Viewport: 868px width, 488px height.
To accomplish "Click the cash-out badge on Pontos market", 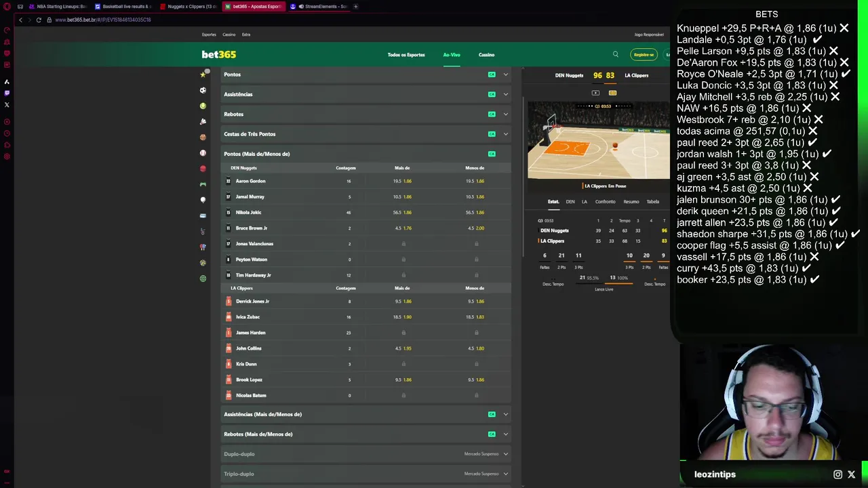I will 492,75.
